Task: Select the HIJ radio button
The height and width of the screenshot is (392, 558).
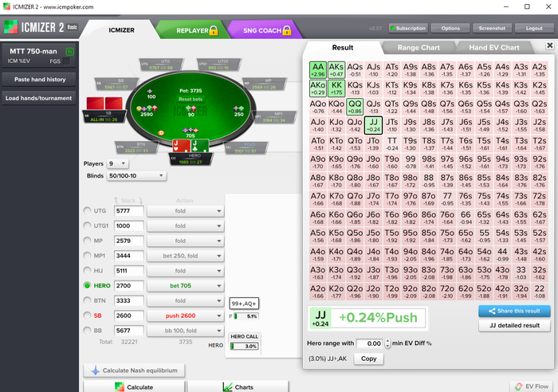Action: tap(87, 270)
